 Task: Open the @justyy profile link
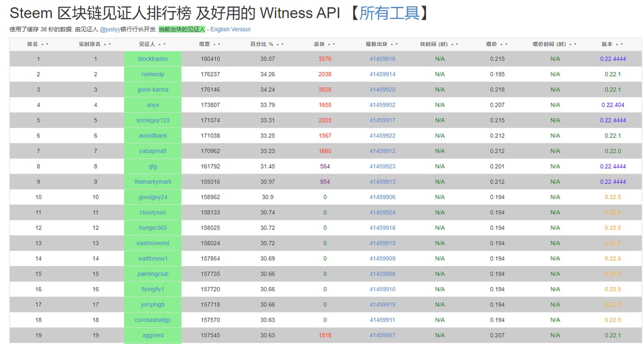coord(110,29)
